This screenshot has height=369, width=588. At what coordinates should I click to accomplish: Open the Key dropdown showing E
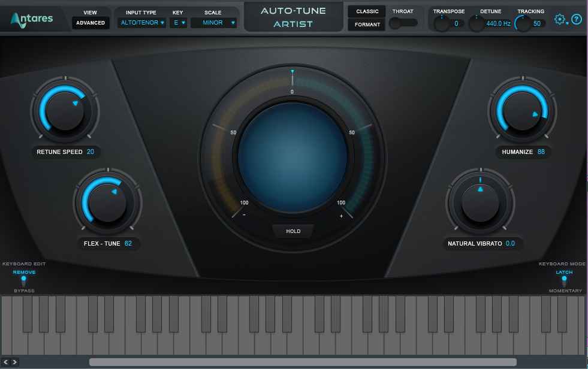pyautogui.click(x=178, y=22)
